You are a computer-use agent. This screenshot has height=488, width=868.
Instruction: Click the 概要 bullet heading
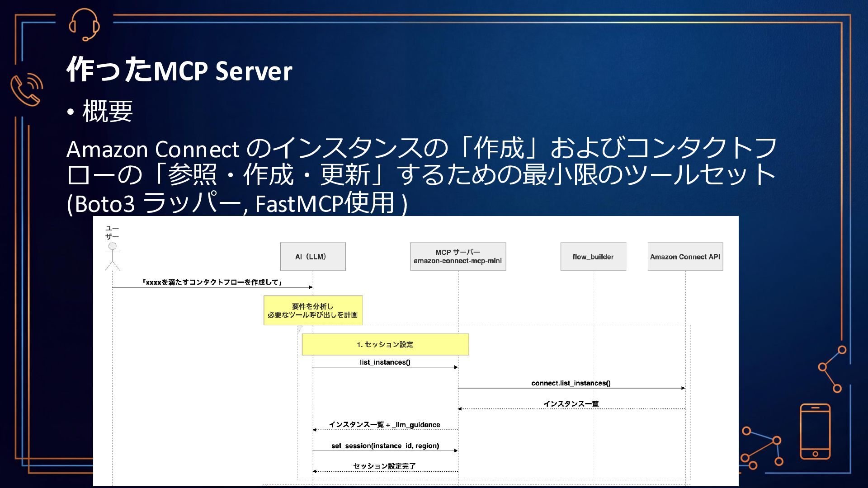point(107,111)
